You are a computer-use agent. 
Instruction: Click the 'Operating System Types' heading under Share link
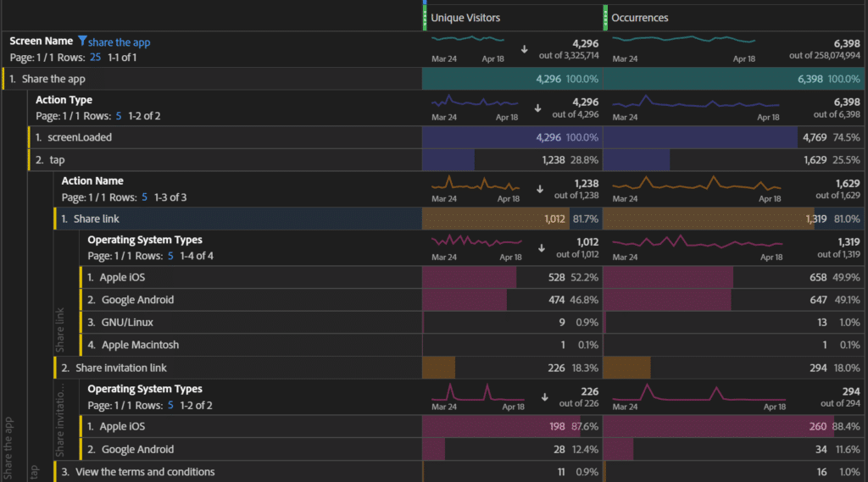[x=144, y=240]
